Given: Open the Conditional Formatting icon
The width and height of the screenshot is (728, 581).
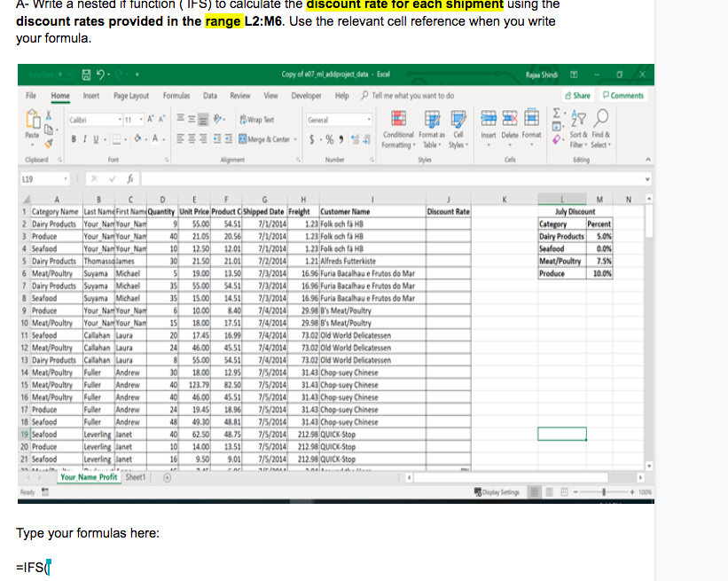Looking at the screenshot, I should coord(398,120).
